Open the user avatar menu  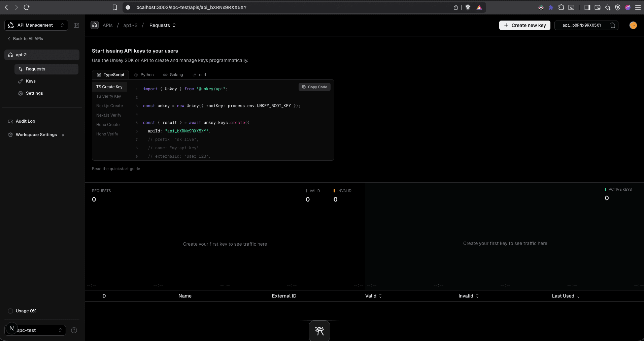633,25
